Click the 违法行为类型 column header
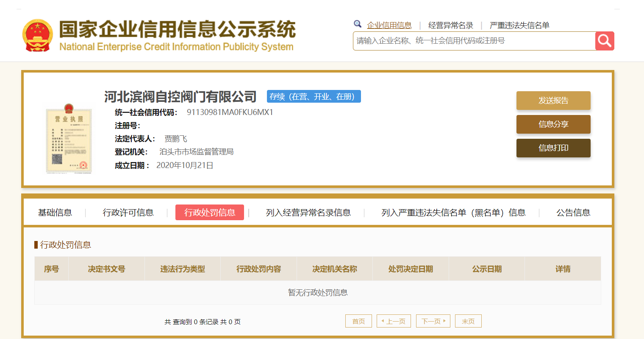The image size is (644, 339). click(x=183, y=269)
